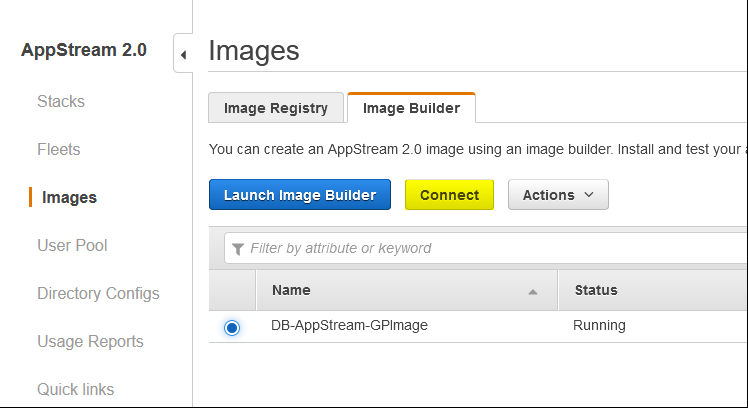Image resolution: width=748 pixels, height=408 pixels.
Task: Open Usage Reports in the sidebar
Action: coord(90,341)
